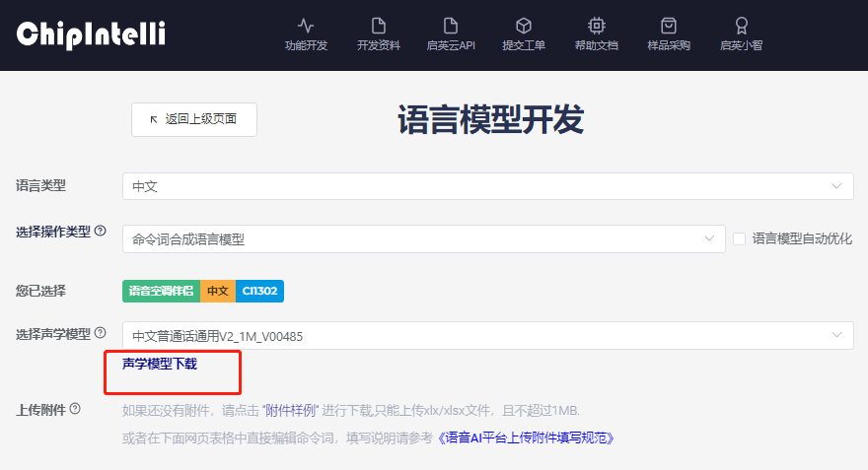Enable 语言模型自动优化 checkbox
The height and width of the screenshot is (470, 868).
pos(739,238)
